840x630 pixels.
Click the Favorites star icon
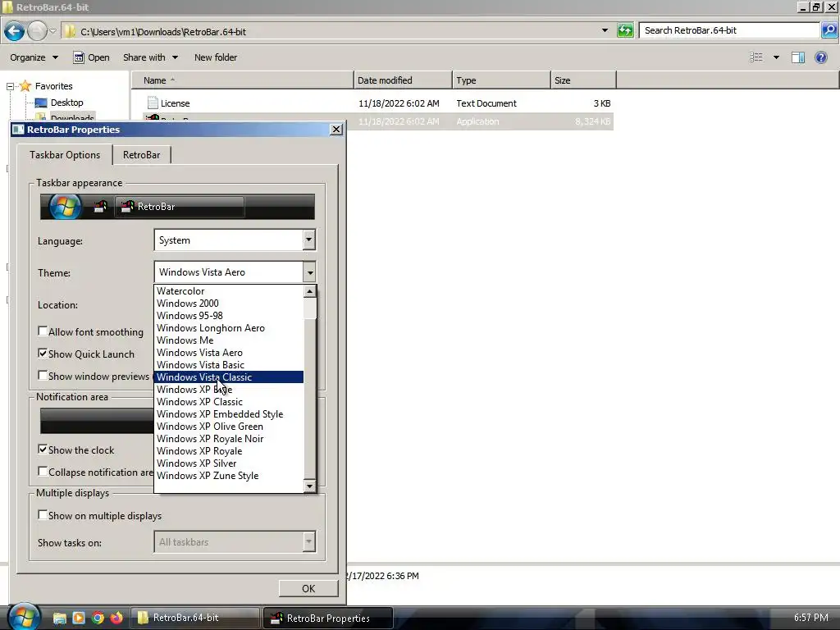25,85
